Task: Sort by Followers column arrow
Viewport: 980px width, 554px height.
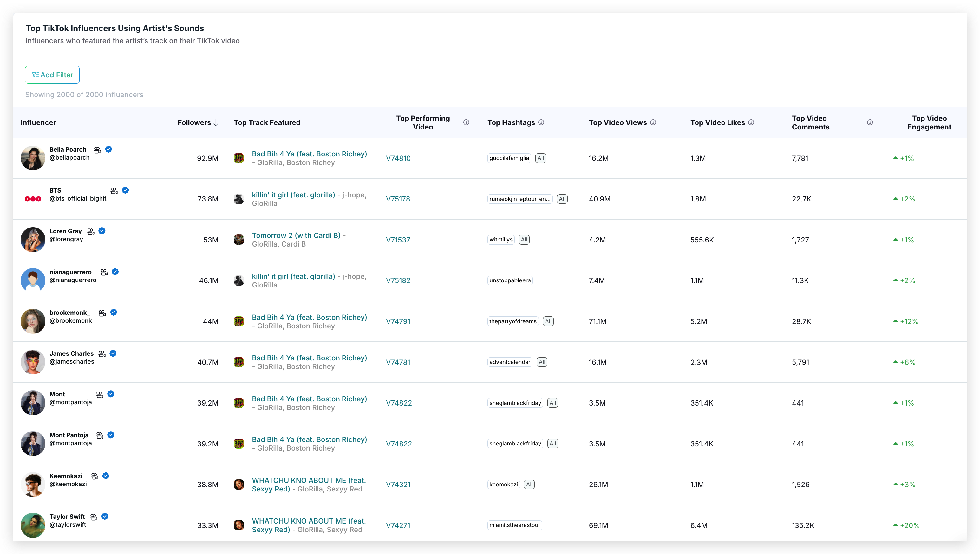Action: (x=216, y=122)
